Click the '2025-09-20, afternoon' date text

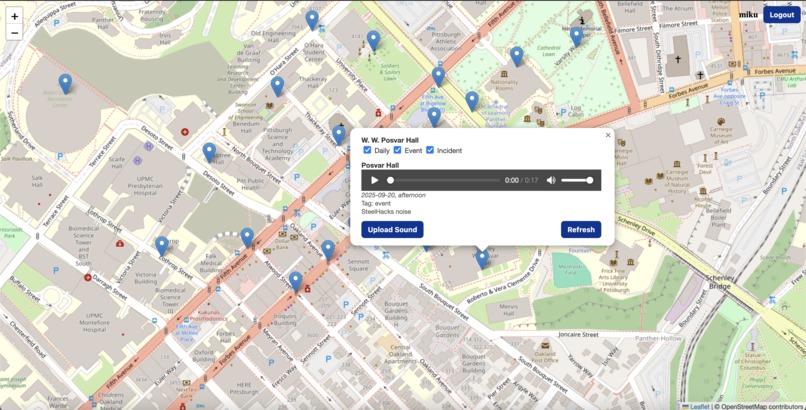(393, 195)
